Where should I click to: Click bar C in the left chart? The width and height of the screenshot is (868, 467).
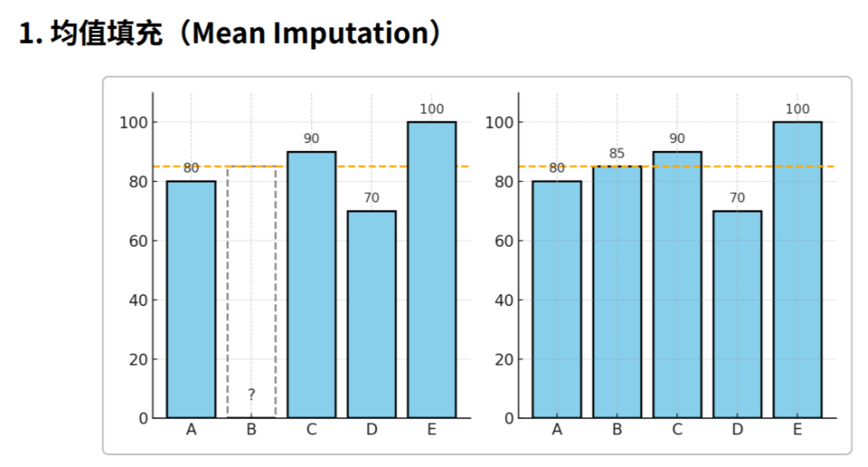pyautogui.click(x=312, y=284)
